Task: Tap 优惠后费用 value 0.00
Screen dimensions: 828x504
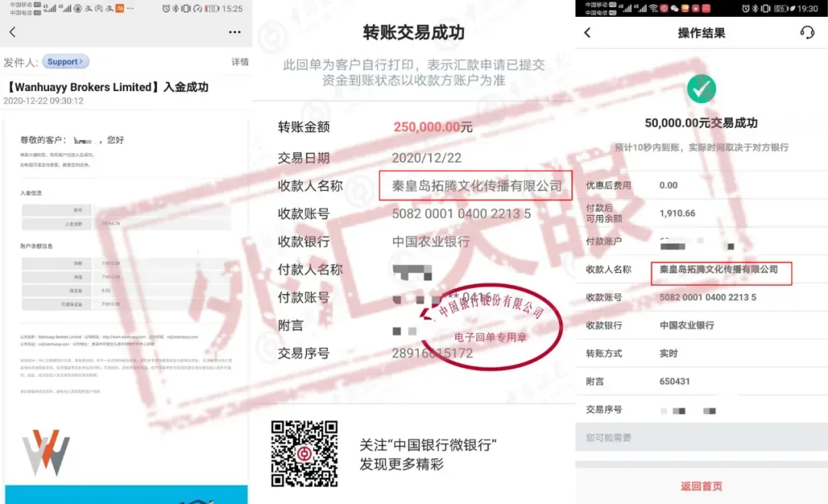Action: [x=669, y=185]
